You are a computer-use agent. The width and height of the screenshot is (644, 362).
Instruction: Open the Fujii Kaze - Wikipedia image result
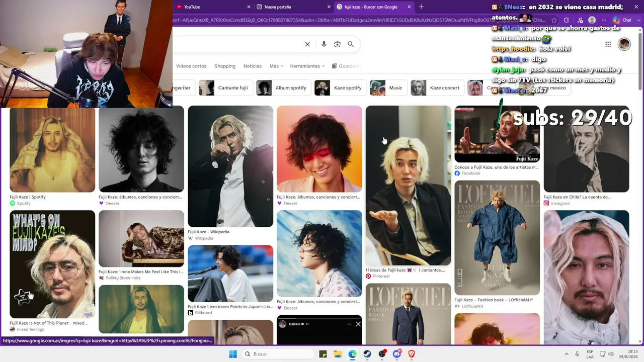(230, 166)
